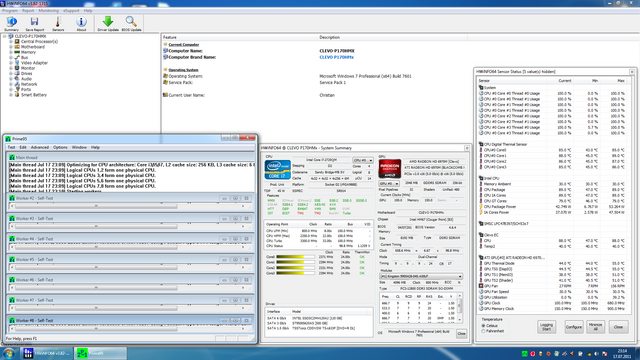The width and height of the screenshot is (640, 360).
Task: Open the HWiNFO Program menu
Action: click(10, 11)
